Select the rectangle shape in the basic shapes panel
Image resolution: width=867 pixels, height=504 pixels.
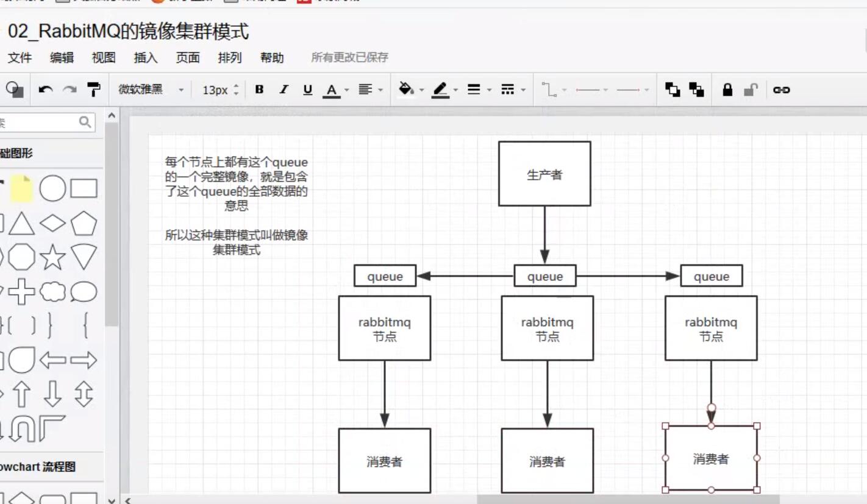click(x=84, y=189)
